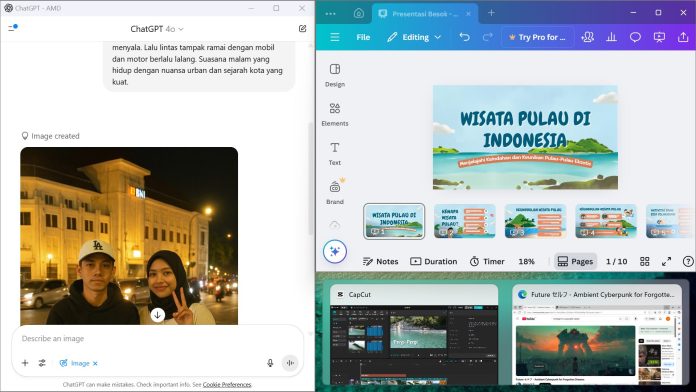Open the ChatGPT sidebar menu icon

coord(12,28)
